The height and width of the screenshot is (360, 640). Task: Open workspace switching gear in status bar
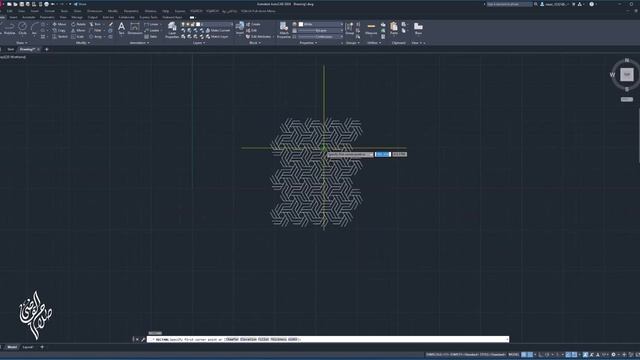pyautogui.click(x=613, y=355)
